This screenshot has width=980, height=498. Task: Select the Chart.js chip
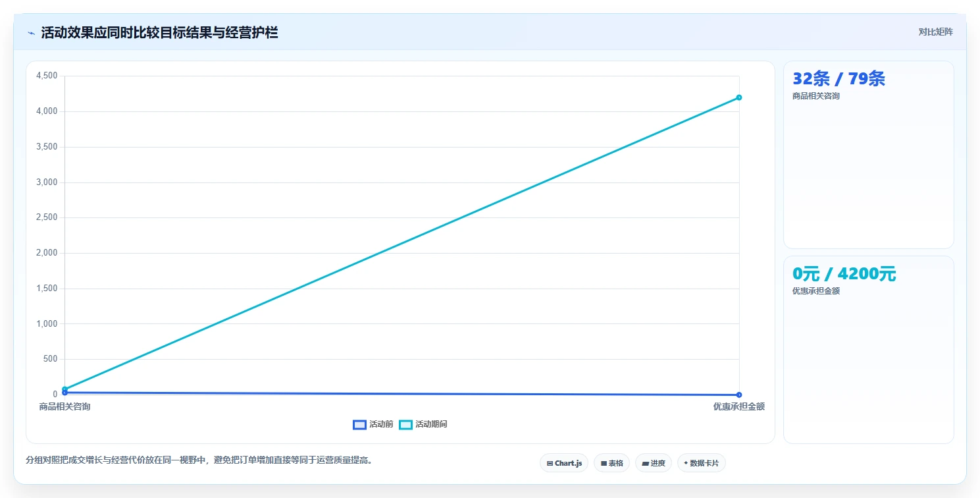(564, 463)
